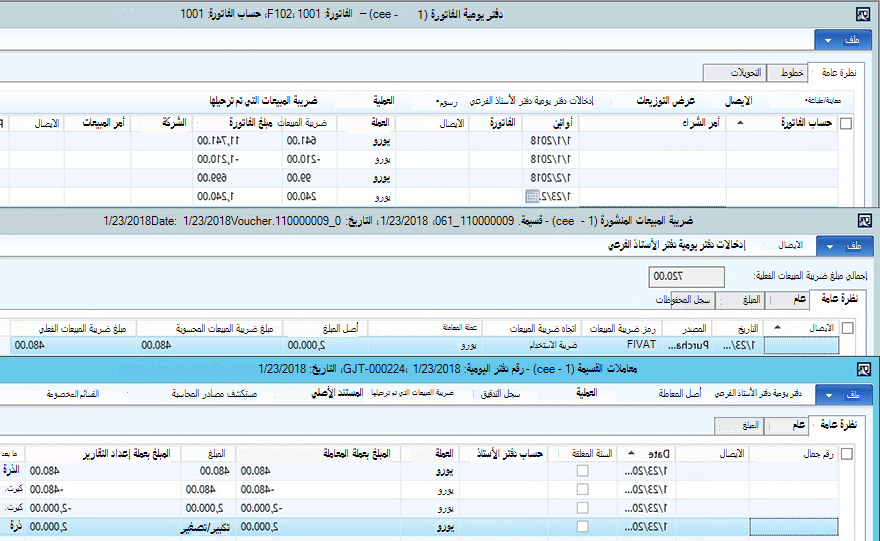Click رسوم button in Invoice journal
Screen dimensions: 880x541
447,102
